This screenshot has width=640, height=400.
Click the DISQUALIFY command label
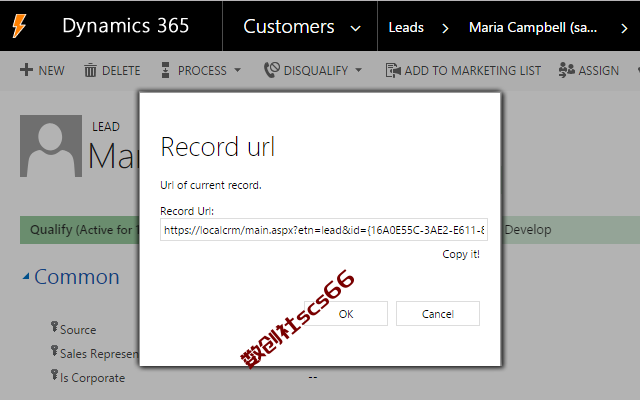click(x=316, y=71)
